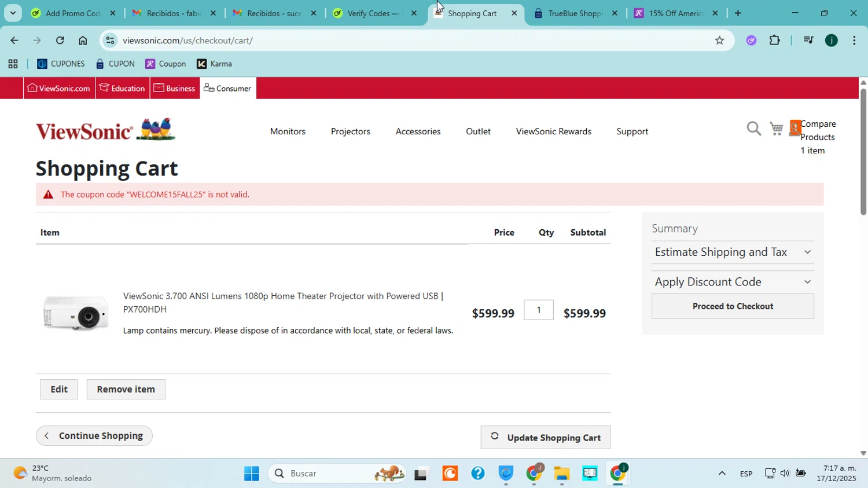Switch to the Education site
Image resolution: width=868 pixels, height=488 pixels.
pos(122,88)
